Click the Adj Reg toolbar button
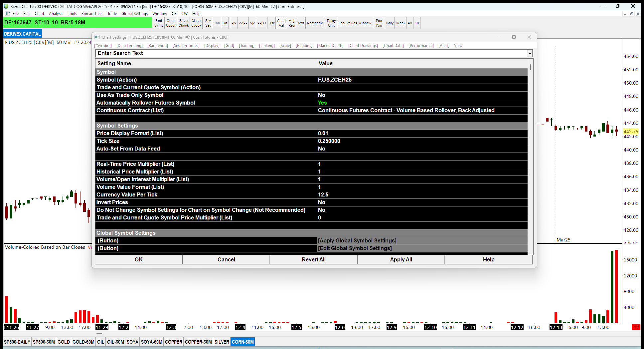 coord(291,23)
